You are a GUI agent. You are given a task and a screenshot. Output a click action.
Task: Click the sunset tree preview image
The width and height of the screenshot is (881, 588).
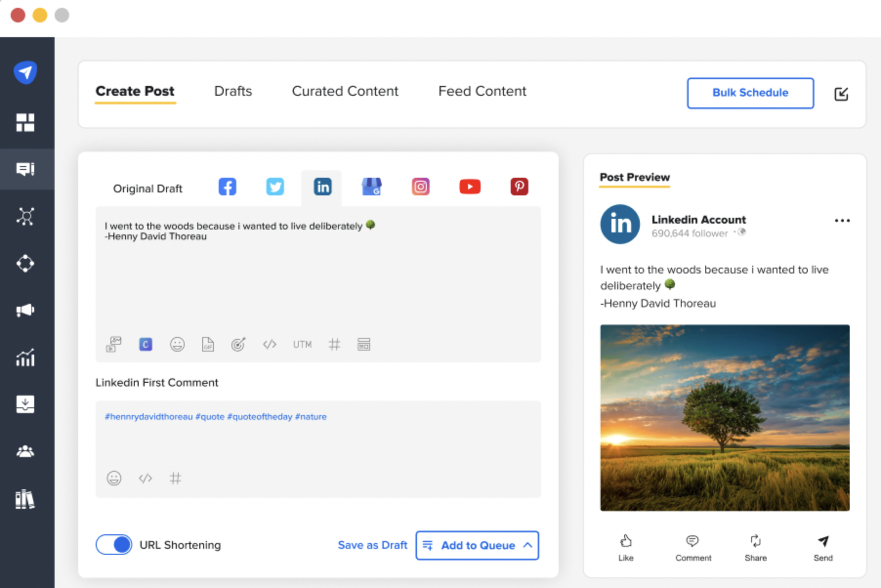pos(725,418)
